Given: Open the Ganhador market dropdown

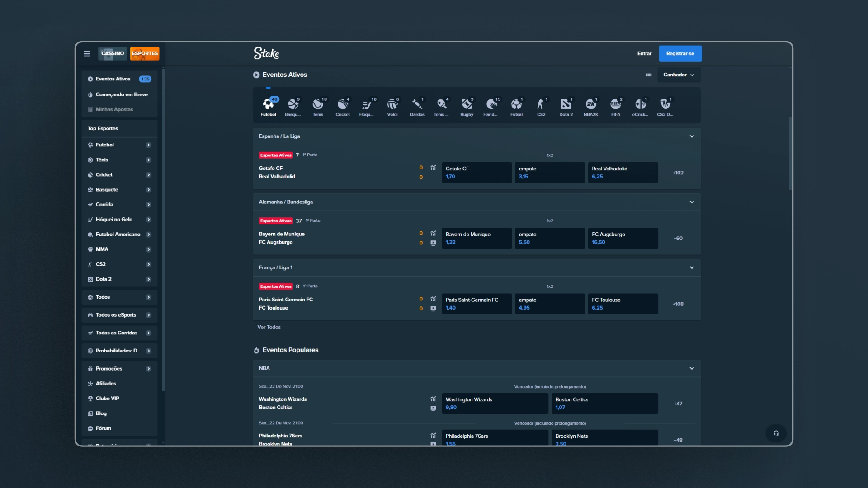Looking at the screenshot, I should [x=678, y=75].
